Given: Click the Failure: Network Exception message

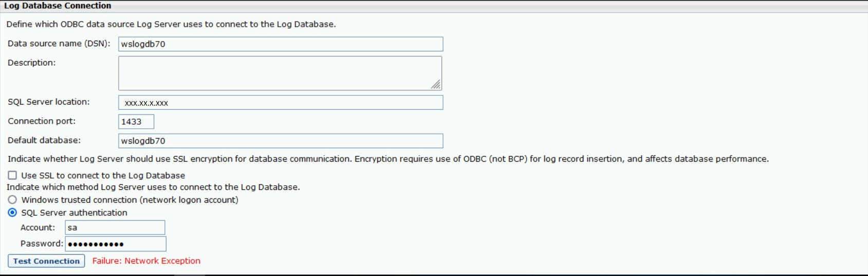Looking at the screenshot, I should click(x=146, y=261).
